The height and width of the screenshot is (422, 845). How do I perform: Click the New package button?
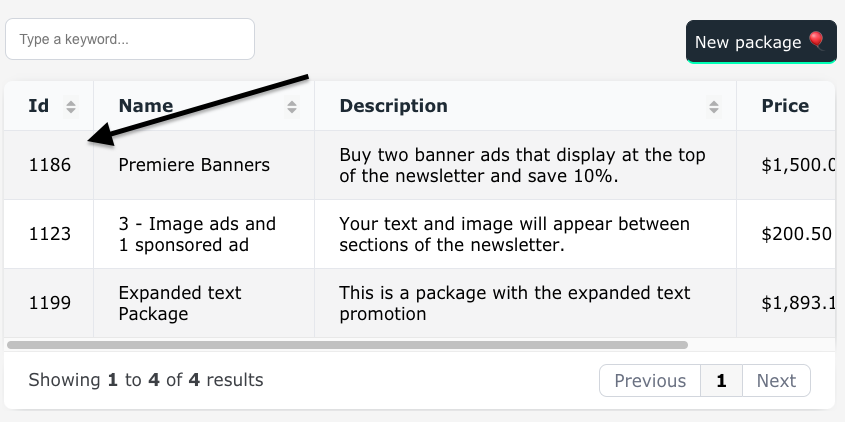(761, 42)
